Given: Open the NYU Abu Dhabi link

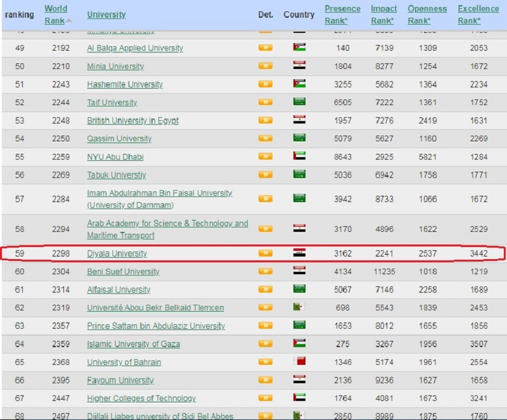Looking at the screenshot, I should click(115, 157).
